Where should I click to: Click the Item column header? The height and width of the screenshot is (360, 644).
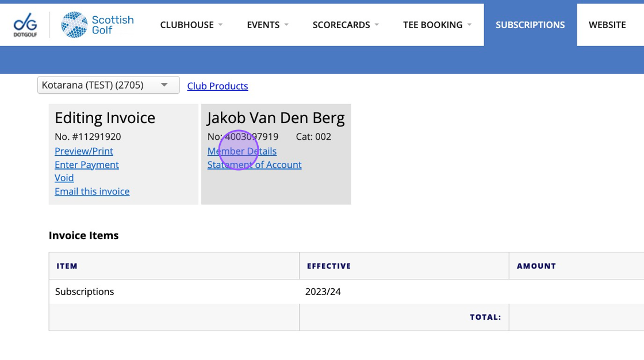pos(67,266)
